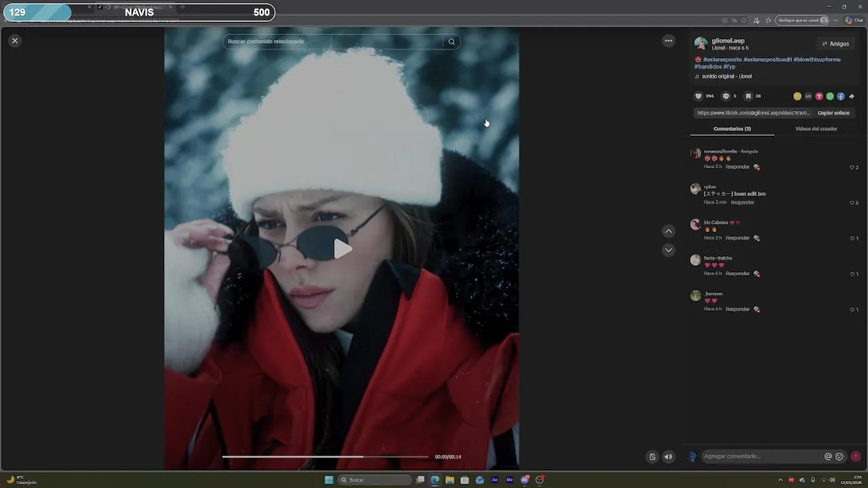
Task: Like the 'buen edit bro' comment
Action: point(852,203)
